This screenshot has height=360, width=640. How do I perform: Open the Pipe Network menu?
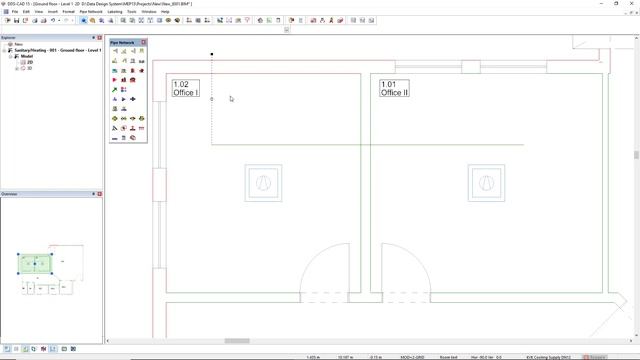(x=91, y=12)
